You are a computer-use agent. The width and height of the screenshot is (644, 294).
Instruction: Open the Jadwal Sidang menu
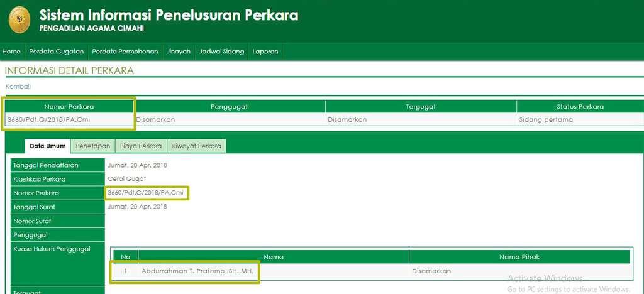click(221, 52)
